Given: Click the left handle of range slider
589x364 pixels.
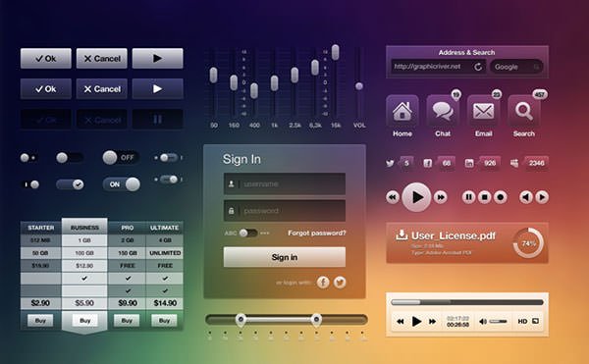Looking at the screenshot, I should point(241,320).
